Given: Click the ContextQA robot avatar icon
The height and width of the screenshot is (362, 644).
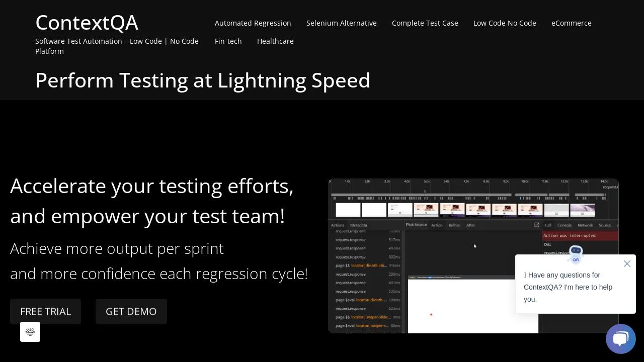Looking at the screenshot, I should pyautogui.click(x=576, y=254).
